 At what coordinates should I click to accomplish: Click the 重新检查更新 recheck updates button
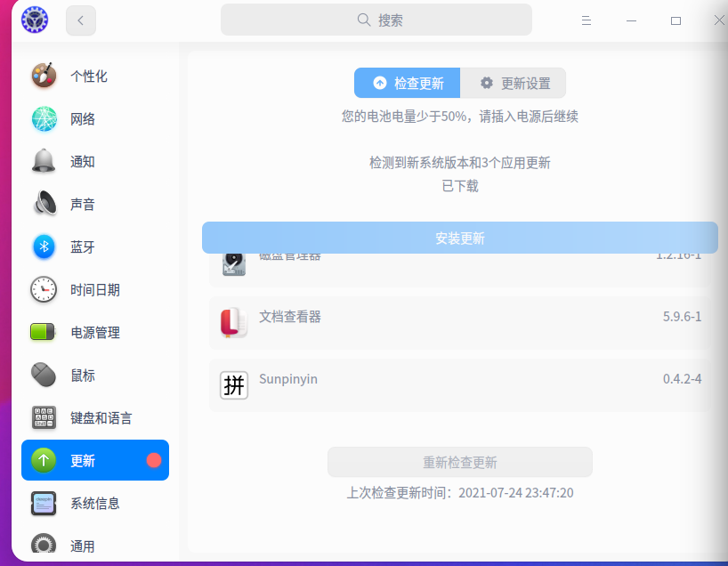pyautogui.click(x=459, y=462)
